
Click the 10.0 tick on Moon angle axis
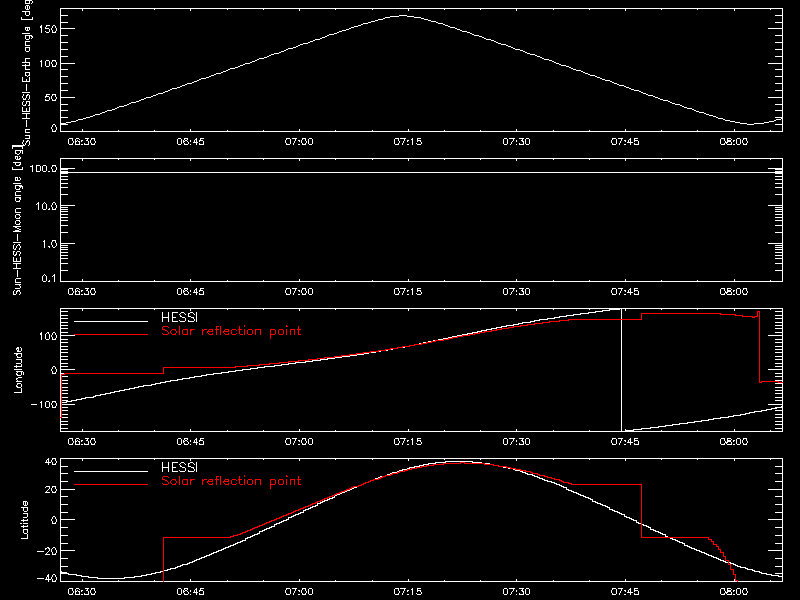[x=47, y=207]
